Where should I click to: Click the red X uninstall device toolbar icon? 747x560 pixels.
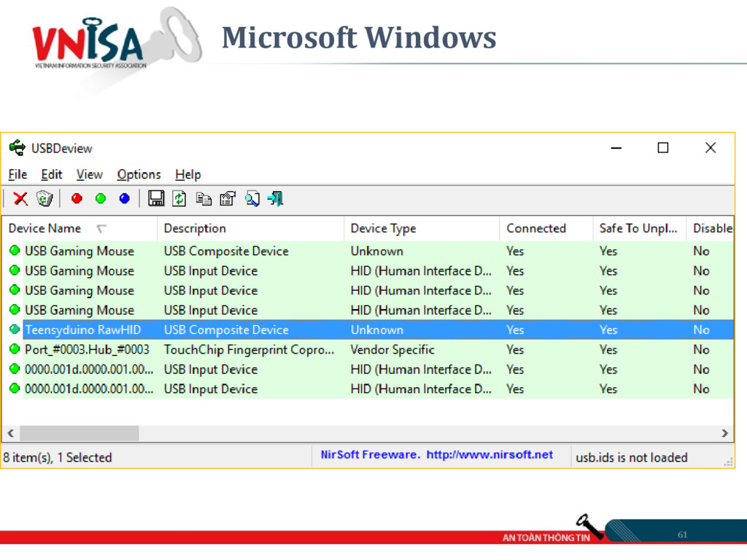coord(20,198)
